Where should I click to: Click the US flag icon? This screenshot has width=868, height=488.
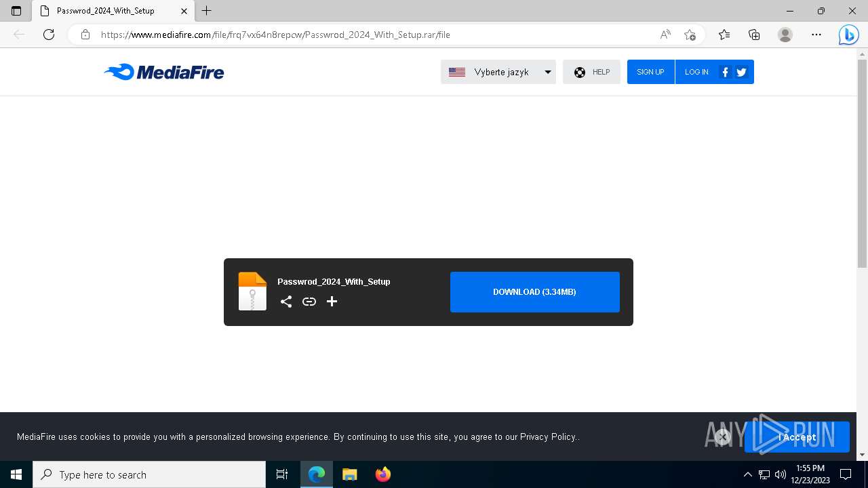click(457, 72)
